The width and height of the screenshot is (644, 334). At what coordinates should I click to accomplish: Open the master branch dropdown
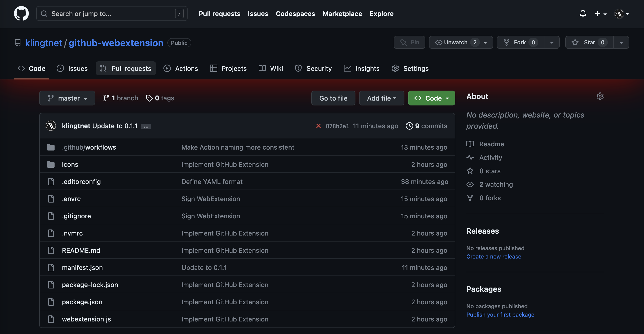click(67, 98)
